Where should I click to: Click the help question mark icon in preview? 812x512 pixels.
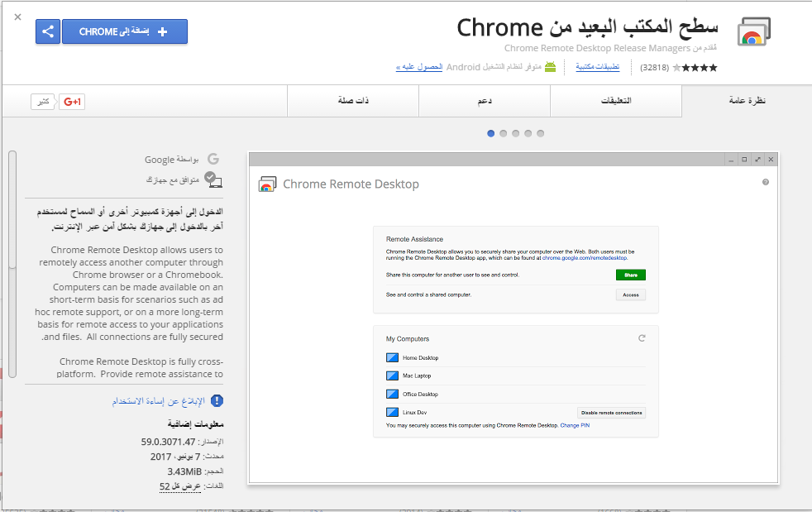[x=766, y=182]
